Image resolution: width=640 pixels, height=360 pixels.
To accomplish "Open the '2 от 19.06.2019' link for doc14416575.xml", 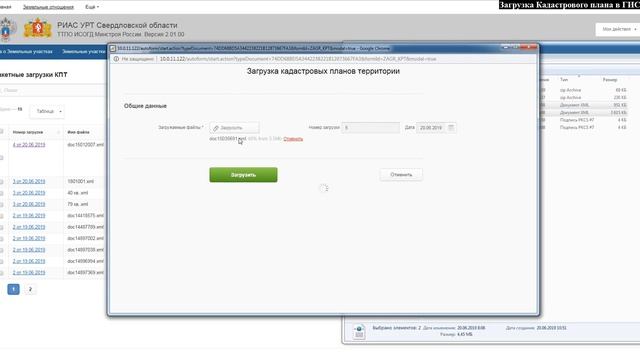I will (x=29, y=216).
